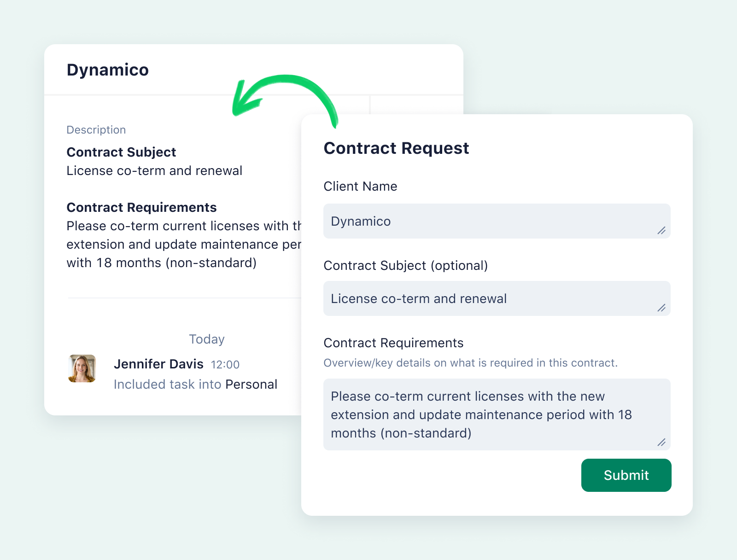737x560 pixels.
Task: Select the Contract Subject heading on Dynamico card
Action: point(121,152)
